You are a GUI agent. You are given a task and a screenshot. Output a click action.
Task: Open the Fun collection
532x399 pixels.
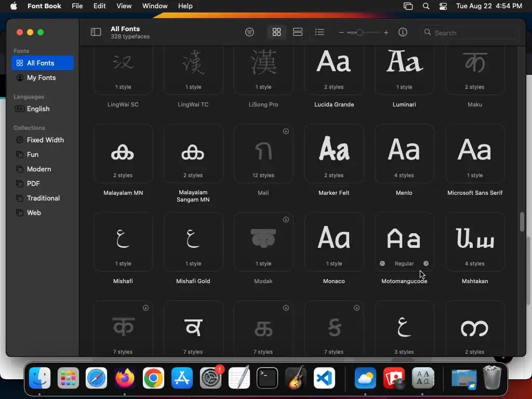point(43,155)
